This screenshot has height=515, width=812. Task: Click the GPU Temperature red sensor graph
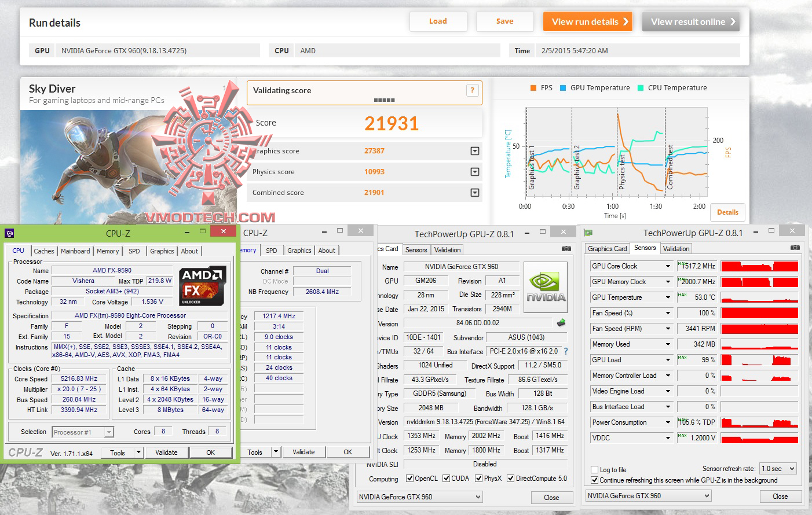760,297
